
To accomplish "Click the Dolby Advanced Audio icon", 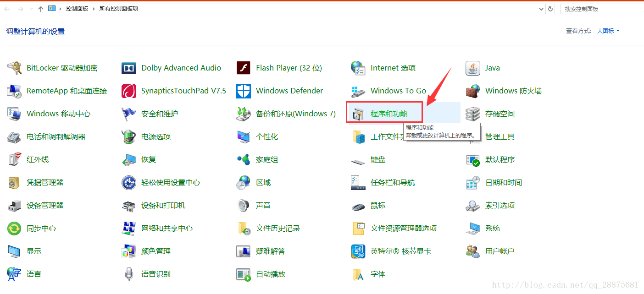I will pyautogui.click(x=129, y=68).
